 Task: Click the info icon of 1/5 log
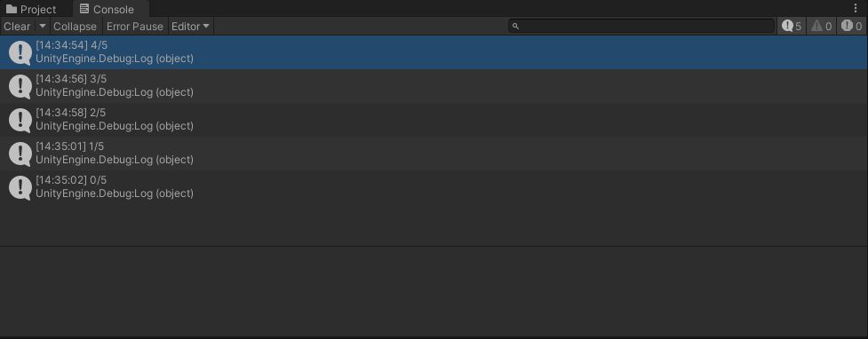(x=20, y=154)
